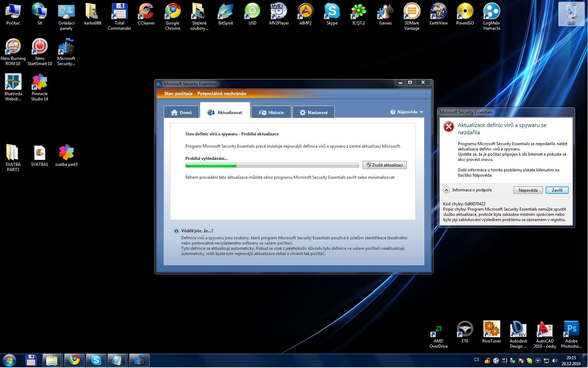
Task: Click Zavřít in the error dialog
Action: tap(557, 190)
